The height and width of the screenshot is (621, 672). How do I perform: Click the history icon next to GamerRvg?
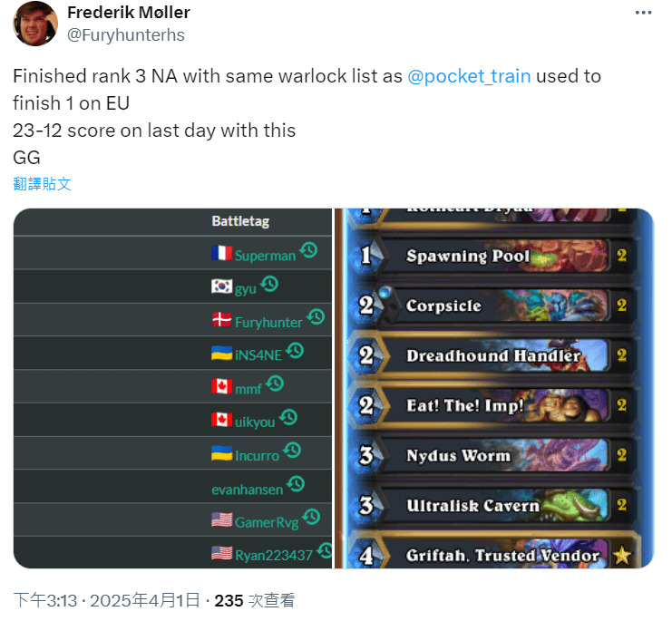pyautogui.click(x=311, y=518)
